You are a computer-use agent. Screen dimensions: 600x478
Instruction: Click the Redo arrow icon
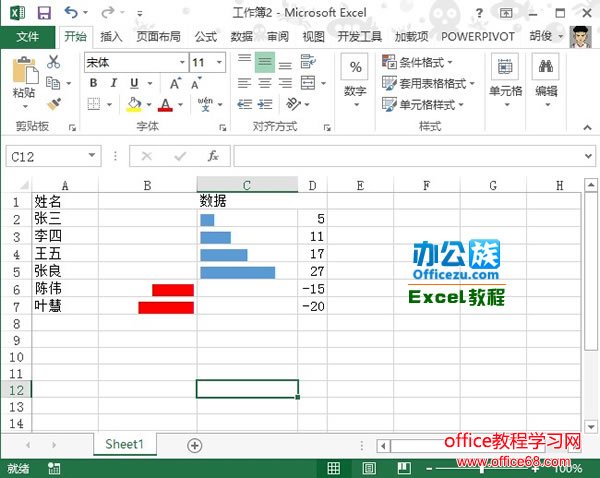point(108,13)
